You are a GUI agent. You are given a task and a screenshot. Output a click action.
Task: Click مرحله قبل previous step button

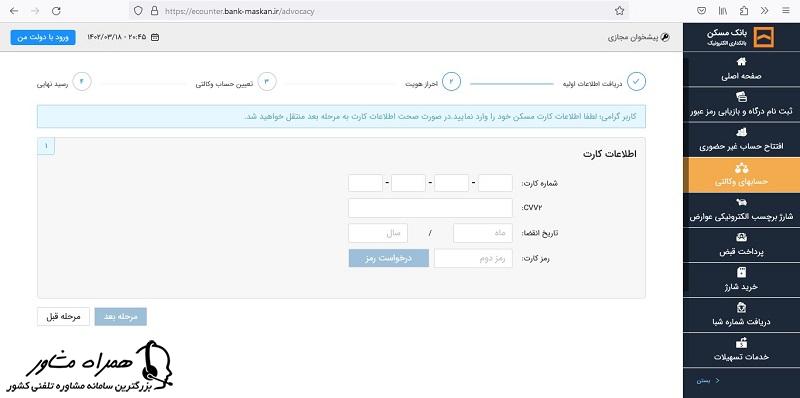[x=63, y=317]
